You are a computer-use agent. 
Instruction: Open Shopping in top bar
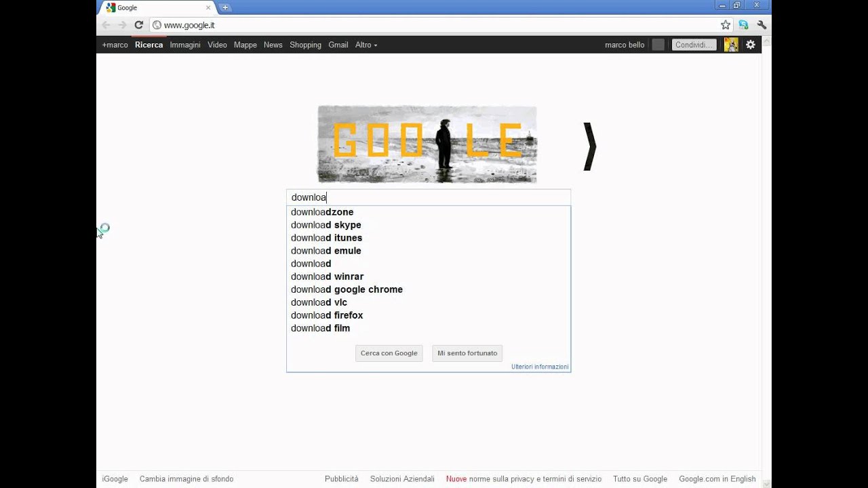point(305,45)
